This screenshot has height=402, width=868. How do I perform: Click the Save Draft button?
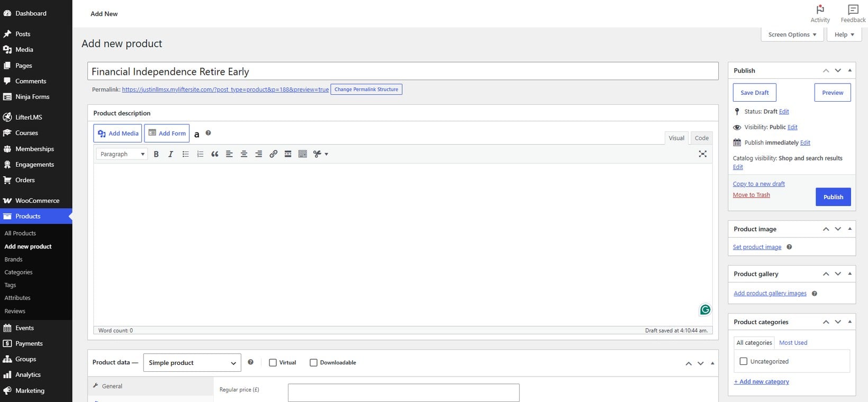click(754, 93)
